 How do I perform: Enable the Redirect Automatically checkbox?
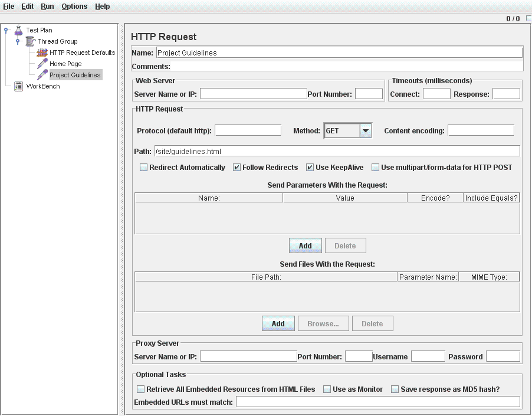143,168
